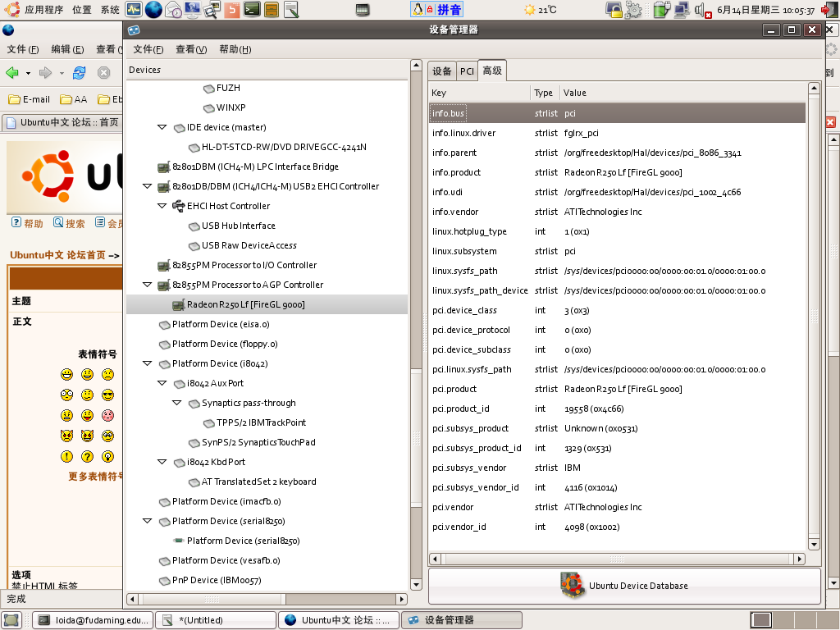Click the browser reload icon
This screenshot has width=840, height=630.
80,72
